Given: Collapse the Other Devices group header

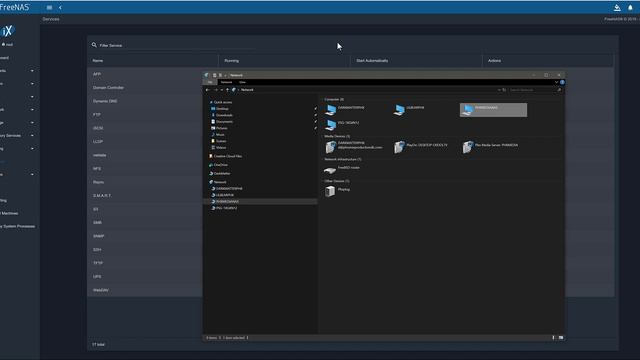Looking at the screenshot, I should (x=337, y=181).
